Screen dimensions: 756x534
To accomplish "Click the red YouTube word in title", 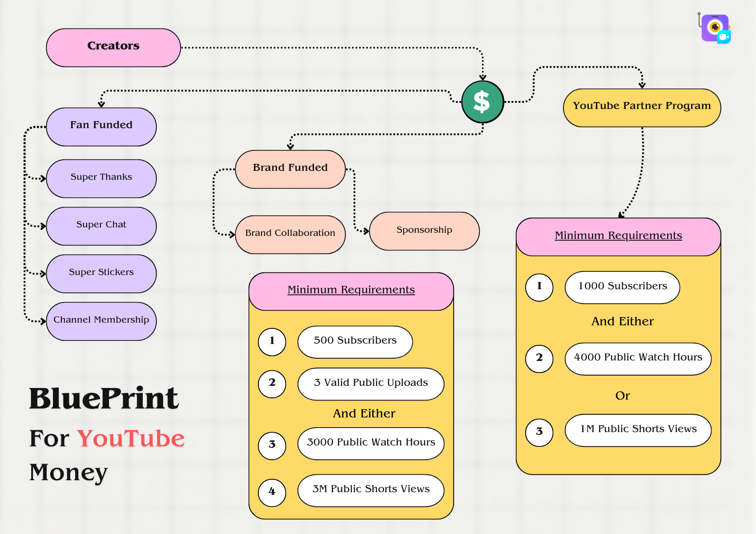I will coord(131,438).
